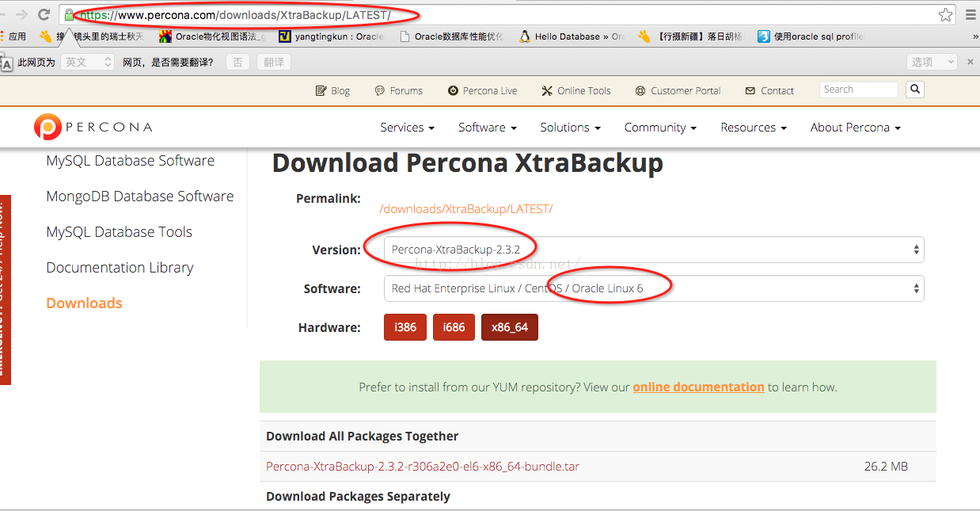980x511 pixels.
Task: Open the Chrome hamburger menu
Action: [970, 14]
